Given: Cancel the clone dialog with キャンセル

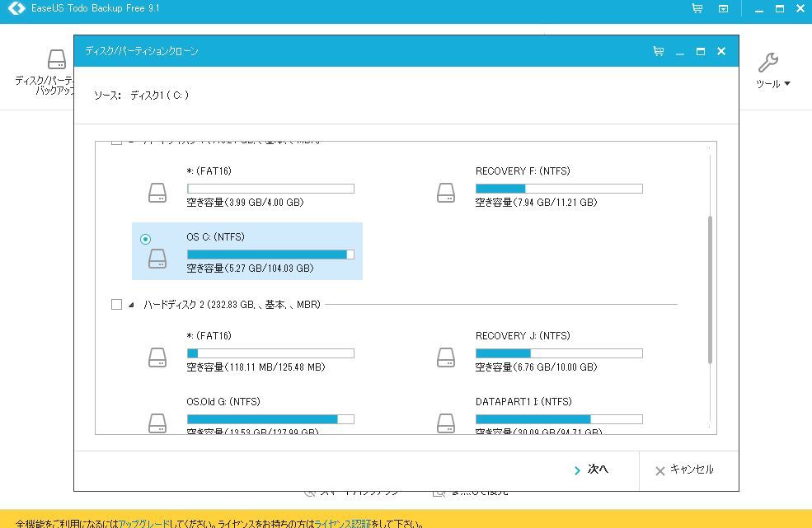Looking at the screenshot, I should (x=684, y=470).
